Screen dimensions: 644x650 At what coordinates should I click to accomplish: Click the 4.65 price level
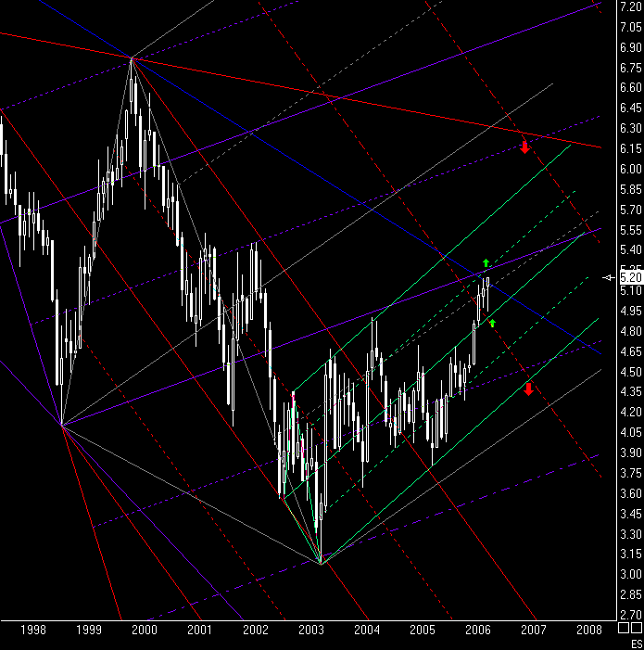point(631,351)
